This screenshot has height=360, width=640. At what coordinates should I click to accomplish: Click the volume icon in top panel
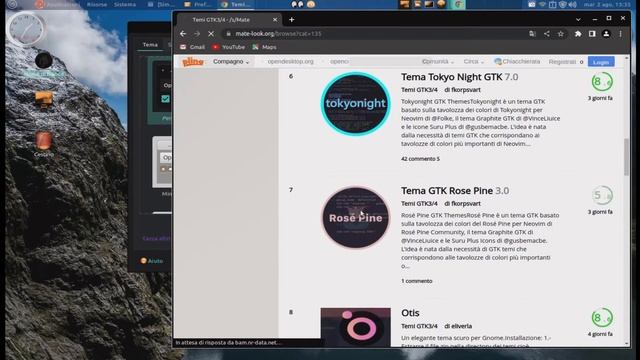click(572, 4)
